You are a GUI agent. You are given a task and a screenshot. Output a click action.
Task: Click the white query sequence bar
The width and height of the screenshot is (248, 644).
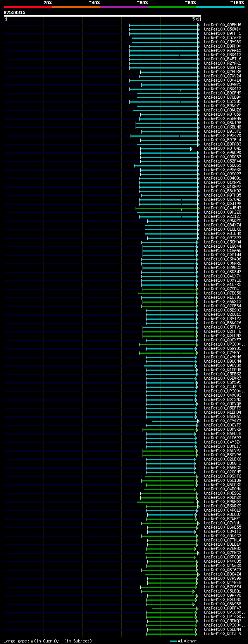coord(102,16)
